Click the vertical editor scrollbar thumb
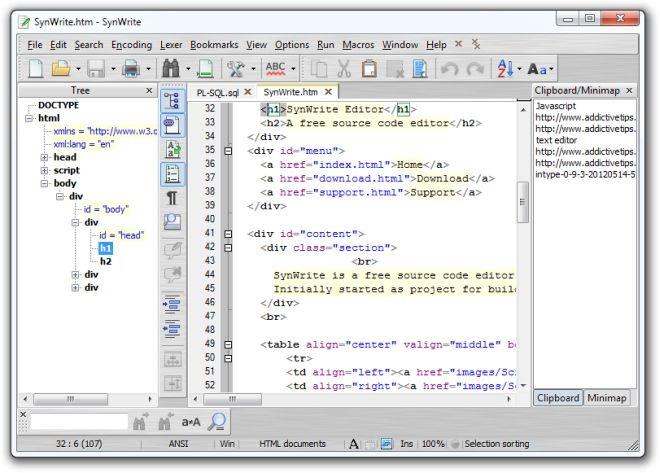 pyautogui.click(x=523, y=202)
